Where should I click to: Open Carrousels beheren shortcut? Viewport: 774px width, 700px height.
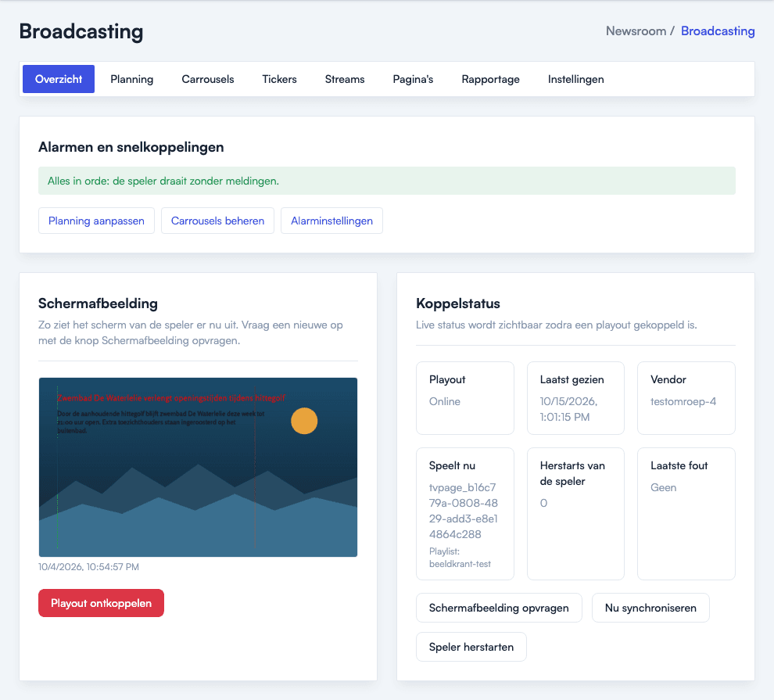[x=217, y=221]
